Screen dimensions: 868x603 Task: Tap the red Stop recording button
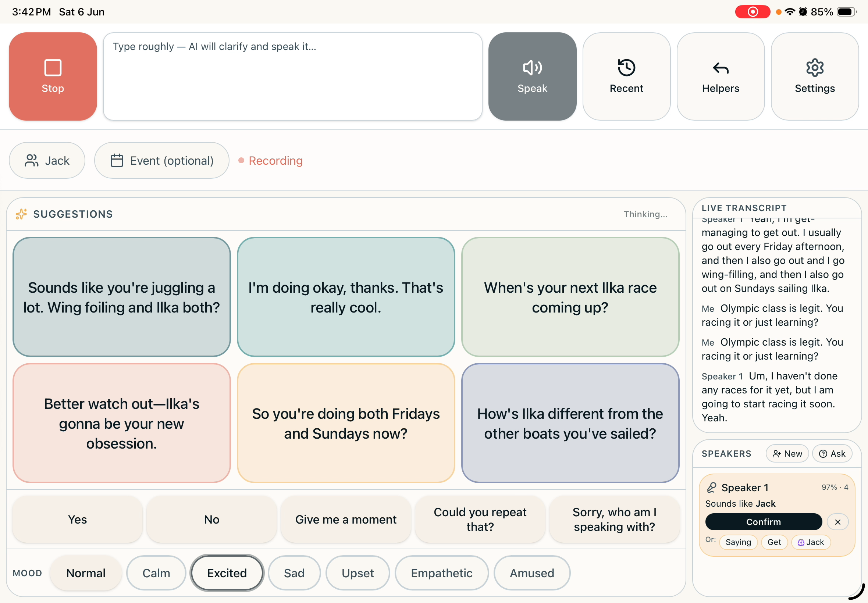tap(53, 76)
